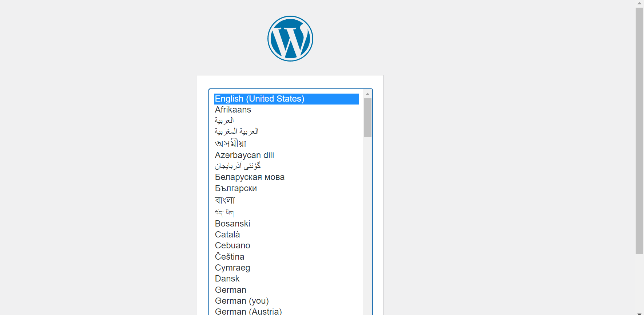The width and height of the screenshot is (644, 315).
Task: Select English (United States) language
Action: (x=286, y=99)
